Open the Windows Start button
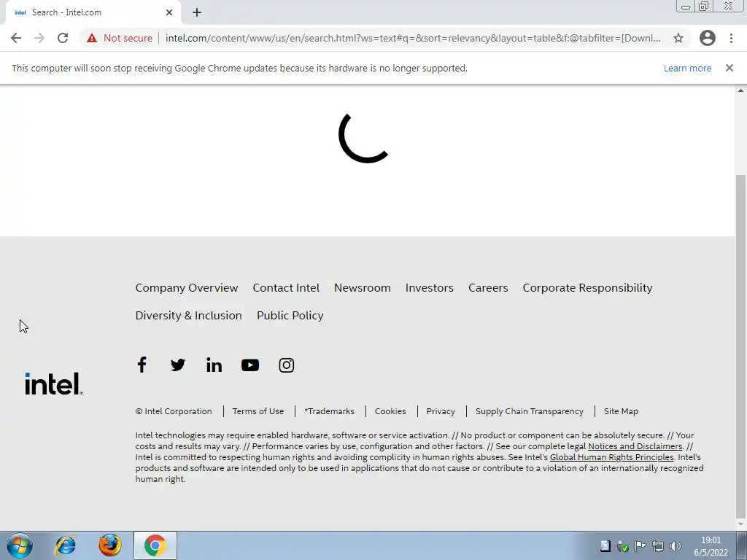This screenshot has height=560, width=747. (20, 545)
